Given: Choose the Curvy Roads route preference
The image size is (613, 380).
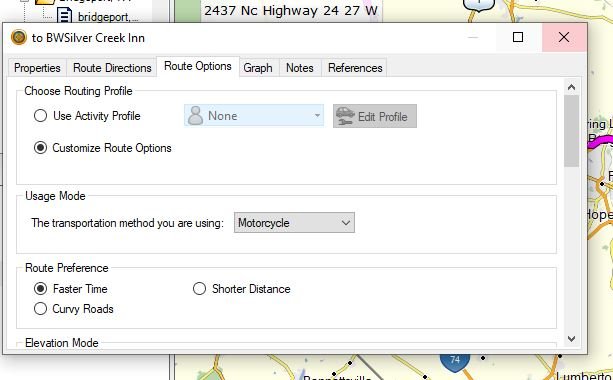Looking at the screenshot, I should pyautogui.click(x=40, y=308).
